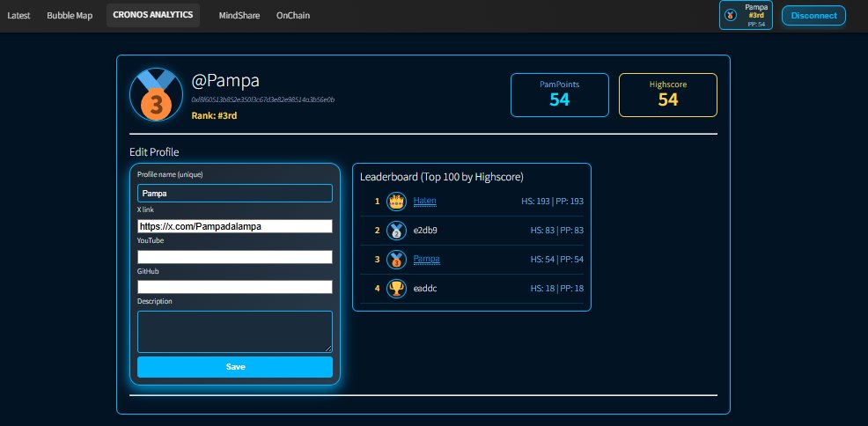
Task: Click into the Description text area
Action: click(235, 332)
